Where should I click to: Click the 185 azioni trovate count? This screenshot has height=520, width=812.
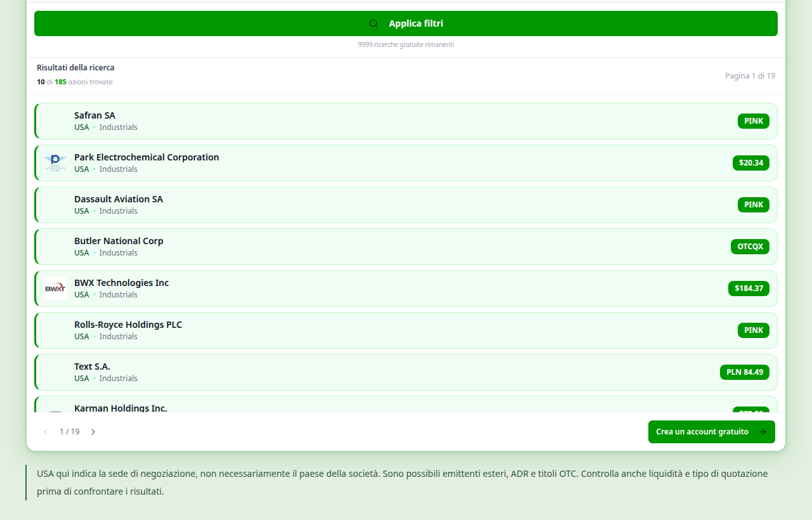83,82
